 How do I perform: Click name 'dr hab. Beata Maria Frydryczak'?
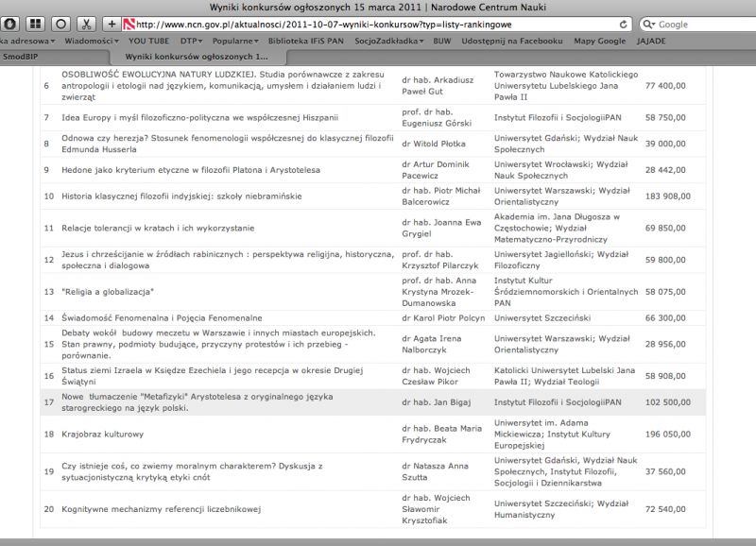(441, 435)
